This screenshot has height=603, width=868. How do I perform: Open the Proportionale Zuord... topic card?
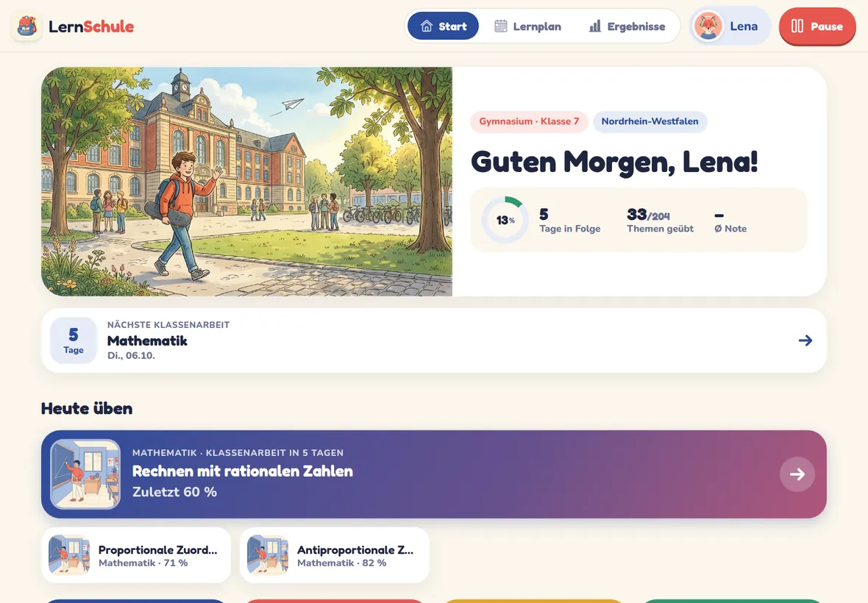pyautogui.click(x=136, y=555)
